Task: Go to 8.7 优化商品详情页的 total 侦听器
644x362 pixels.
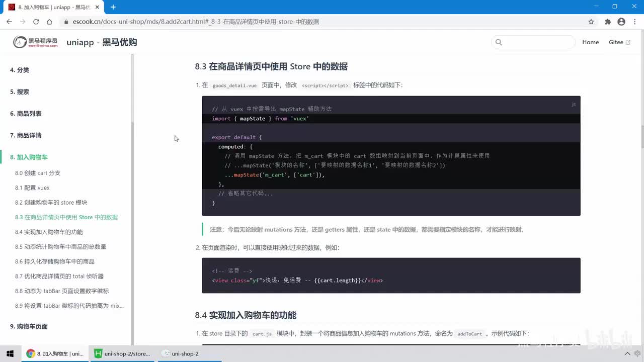Action: tap(59, 276)
